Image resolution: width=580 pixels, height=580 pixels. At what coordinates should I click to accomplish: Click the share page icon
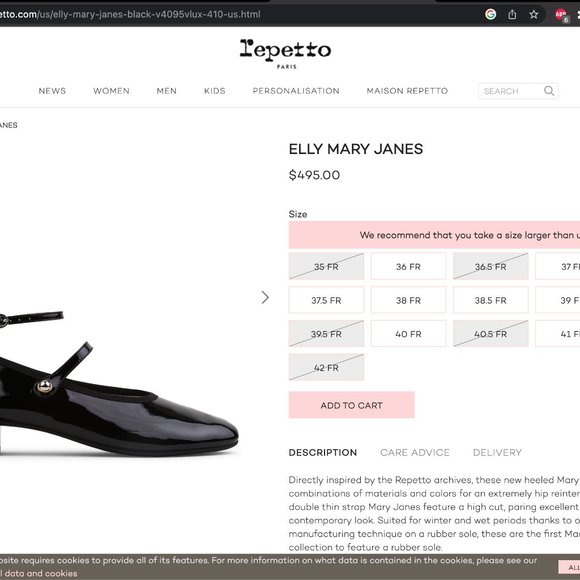click(x=512, y=14)
